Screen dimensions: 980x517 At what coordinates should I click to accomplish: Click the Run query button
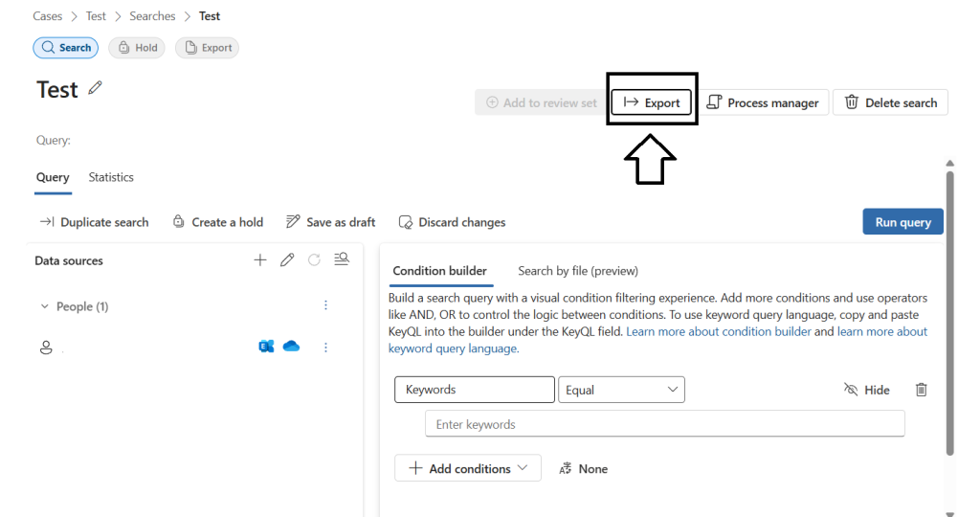tap(903, 222)
